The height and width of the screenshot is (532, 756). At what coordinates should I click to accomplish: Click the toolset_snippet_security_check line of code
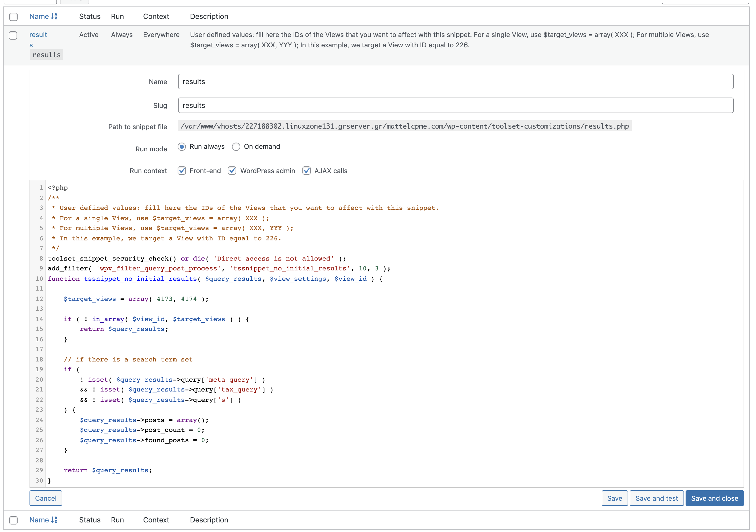click(x=197, y=258)
